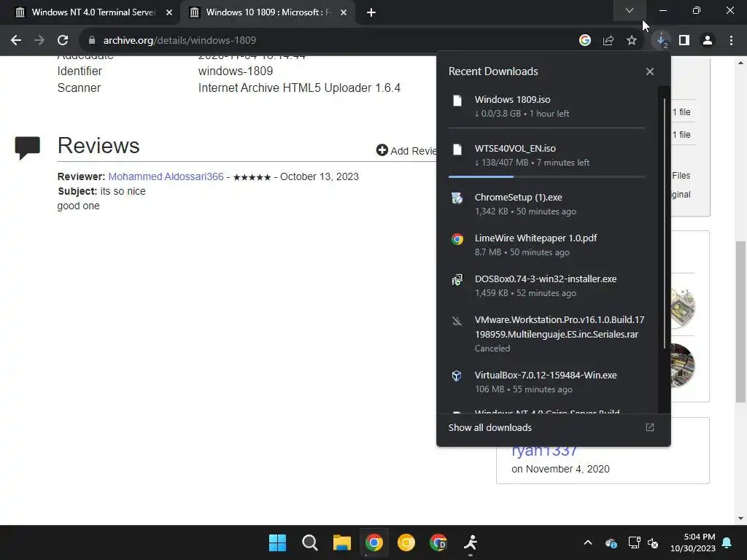
Task: Toggle the Downloads toolbar icon
Action: click(661, 41)
